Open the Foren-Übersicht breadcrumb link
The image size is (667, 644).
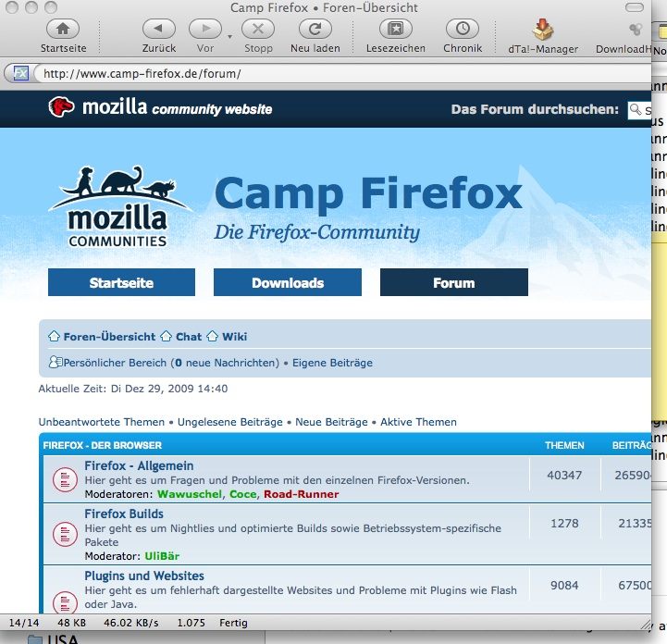109,337
